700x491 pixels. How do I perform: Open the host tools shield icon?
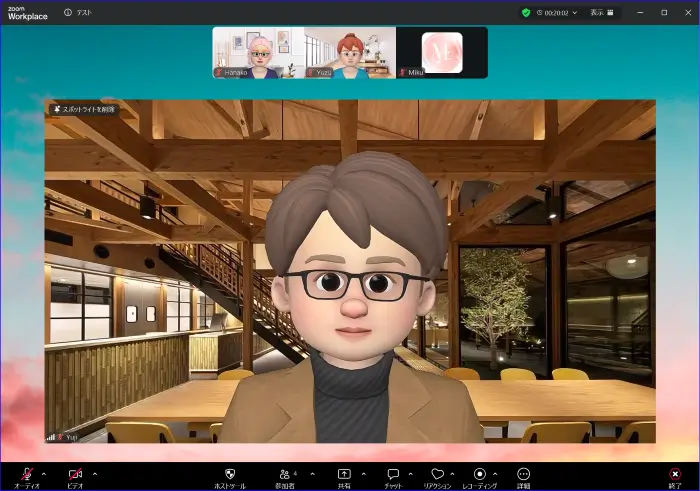coord(230,474)
